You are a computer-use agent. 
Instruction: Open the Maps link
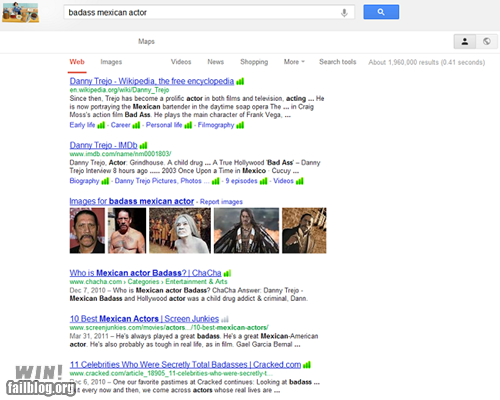pyautogui.click(x=146, y=41)
